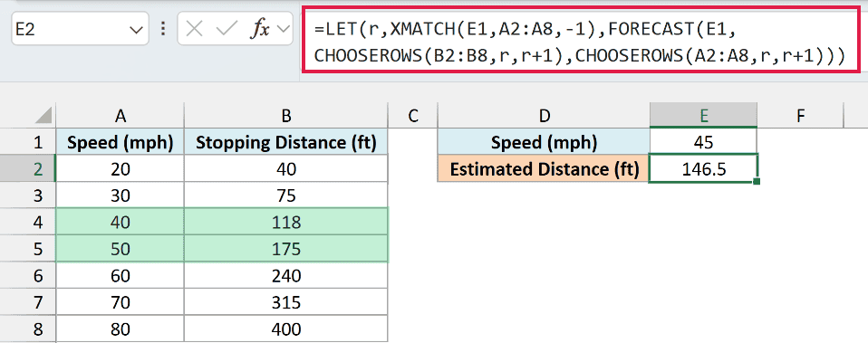Image resolution: width=868 pixels, height=343 pixels.
Task: Click cell A8 with value 80
Action: [121, 329]
